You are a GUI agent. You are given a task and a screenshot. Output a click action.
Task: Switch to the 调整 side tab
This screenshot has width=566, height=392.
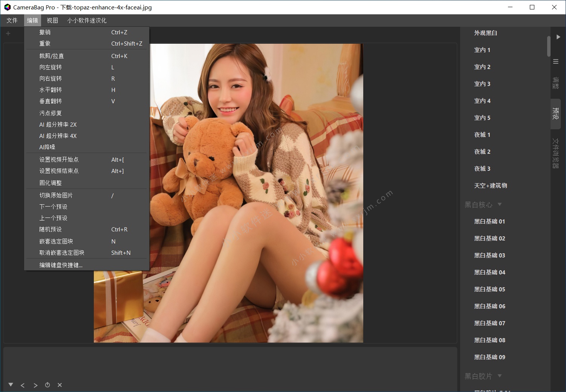coord(555,83)
